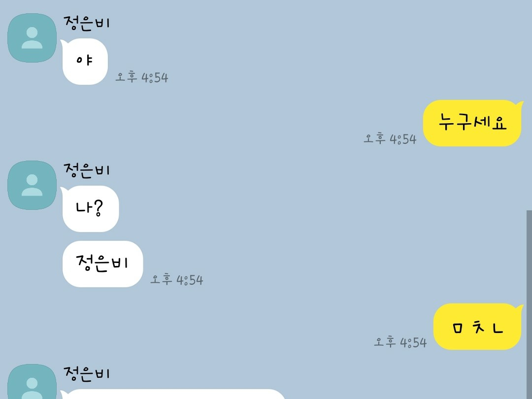This screenshot has width=532, height=399.
Task: Select the white 나? message bubble
Action: point(91,209)
